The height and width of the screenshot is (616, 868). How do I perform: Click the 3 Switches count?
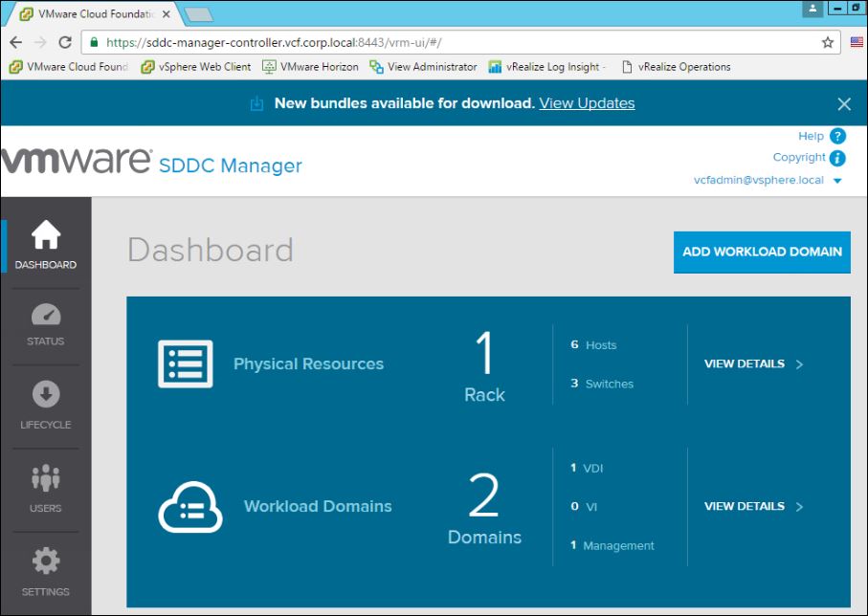tap(602, 384)
